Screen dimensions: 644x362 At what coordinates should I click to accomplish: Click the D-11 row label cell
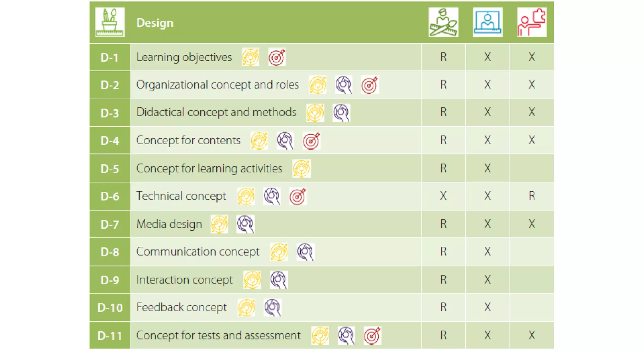pos(110,336)
